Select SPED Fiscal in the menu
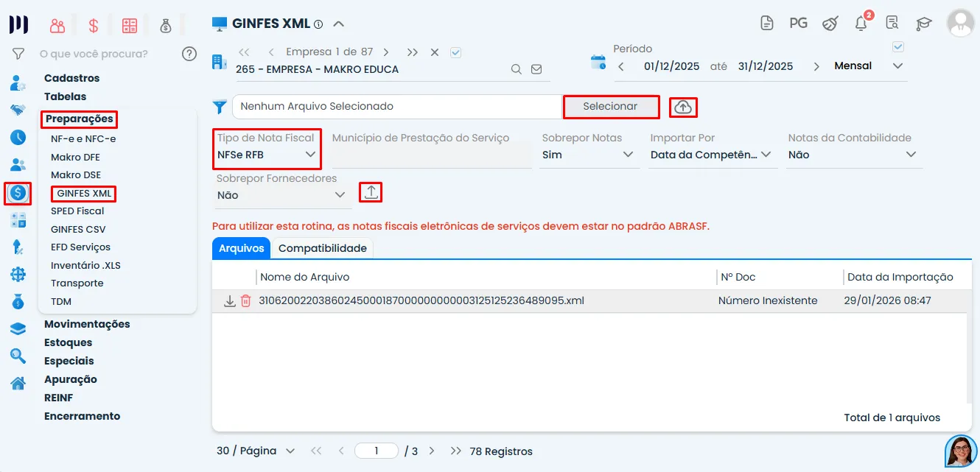This screenshot has width=980, height=472. click(78, 211)
